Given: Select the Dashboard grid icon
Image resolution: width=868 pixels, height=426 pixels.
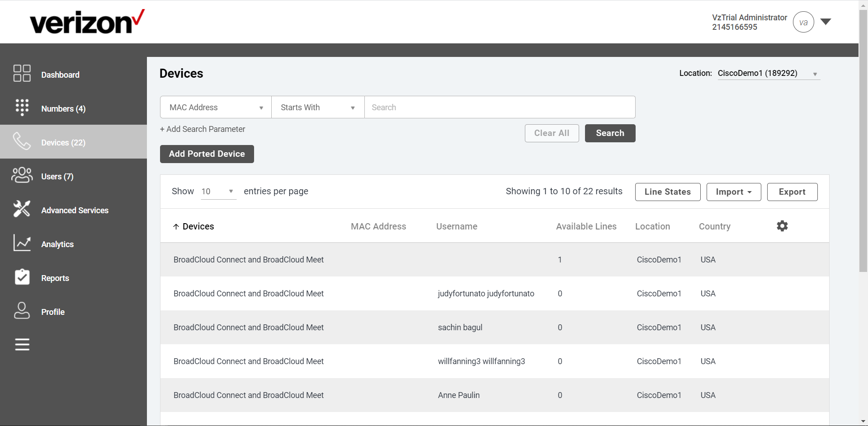Looking at the screenshot, I should coord(22,73).
